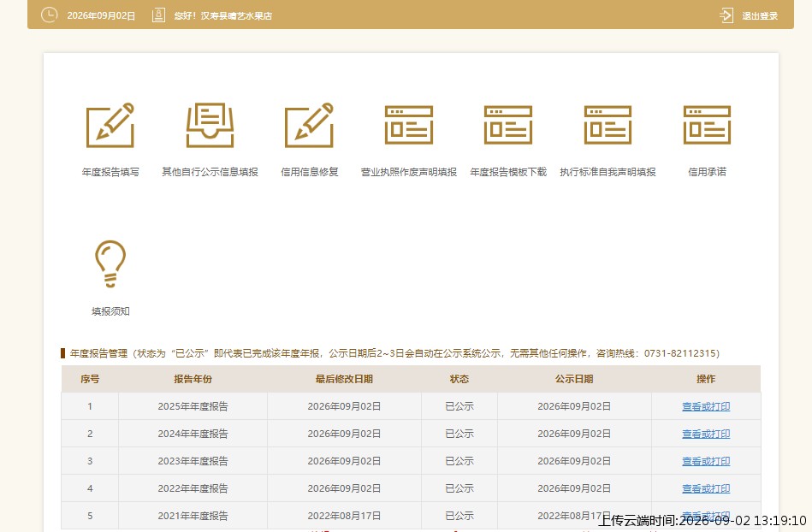
Task: Click 2023年年度报告 cell
Action: click(193, 461)
